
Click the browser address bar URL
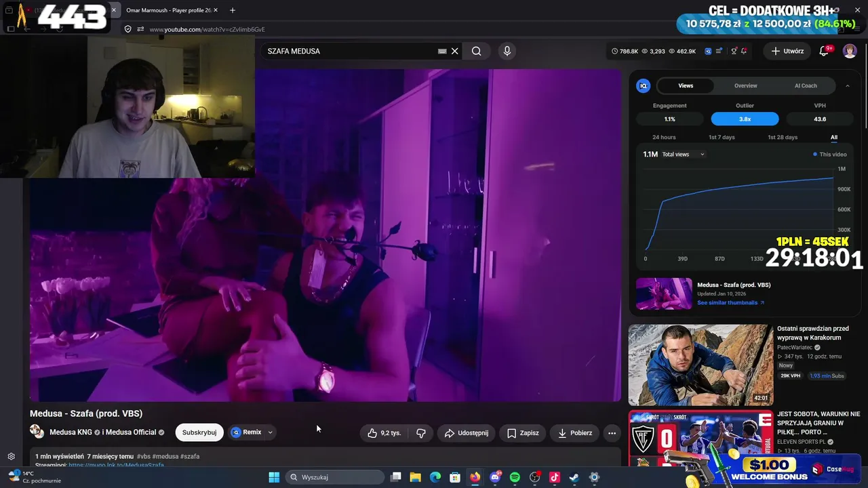[x=207, y=29]
